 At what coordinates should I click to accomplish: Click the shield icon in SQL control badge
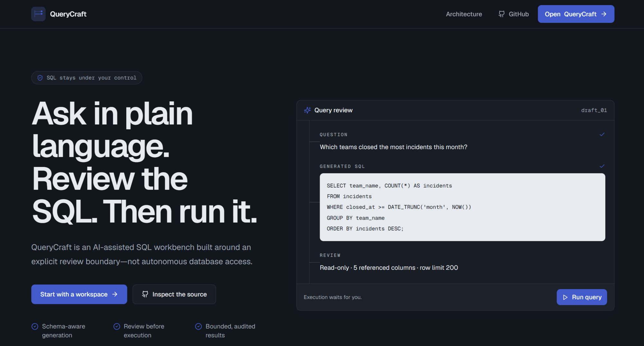pyautogui.click(x=40, y=78)
